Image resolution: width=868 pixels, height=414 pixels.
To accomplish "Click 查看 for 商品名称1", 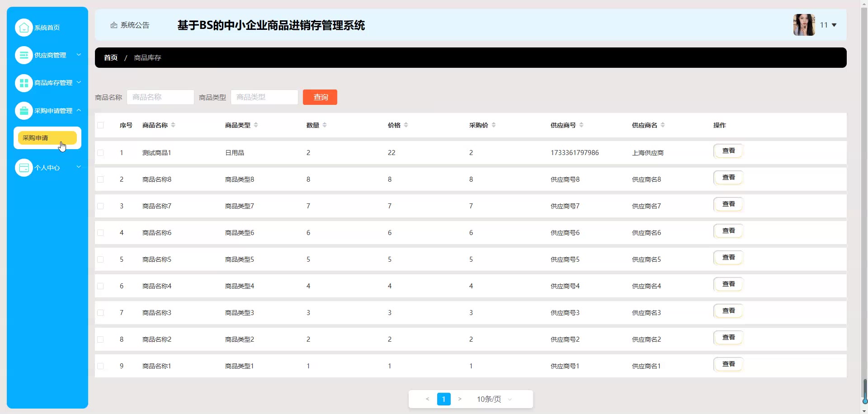I will tap(728, 364).
